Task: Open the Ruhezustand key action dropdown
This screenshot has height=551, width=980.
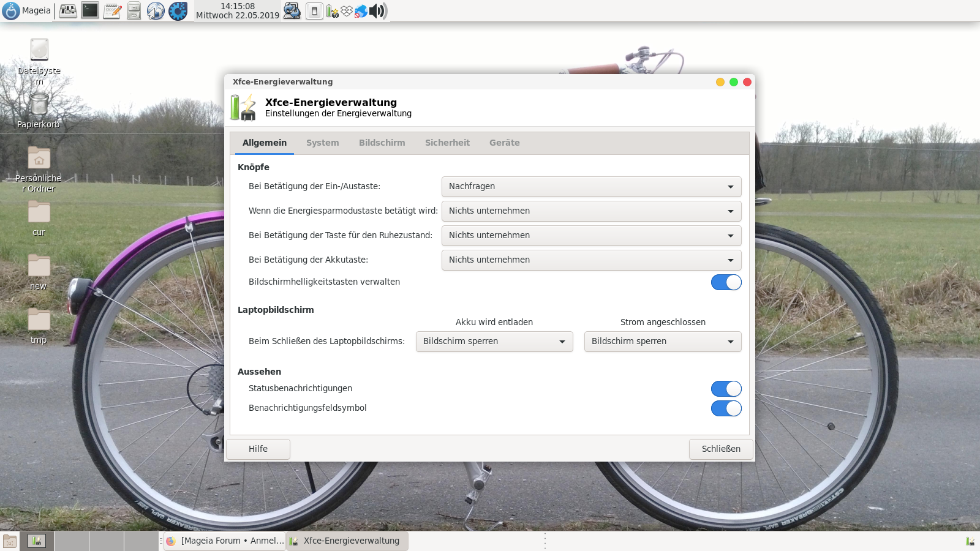Action: coord(591,236)
